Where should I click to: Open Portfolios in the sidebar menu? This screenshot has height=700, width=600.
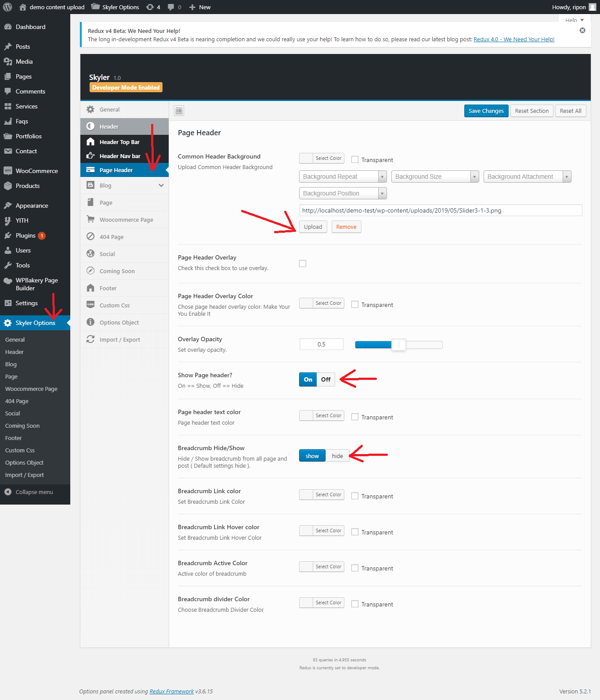coord(35,136)
